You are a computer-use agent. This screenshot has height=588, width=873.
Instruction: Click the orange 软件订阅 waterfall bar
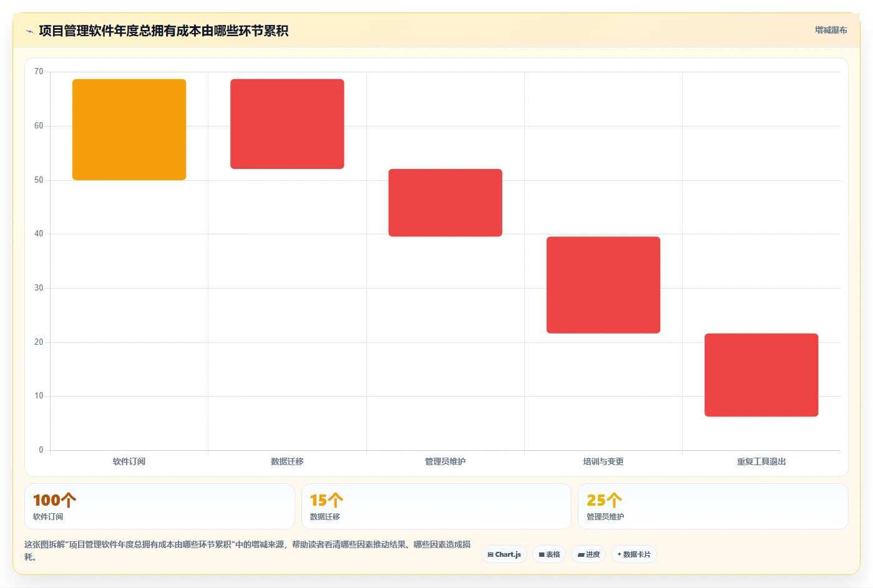click(129, 130)
